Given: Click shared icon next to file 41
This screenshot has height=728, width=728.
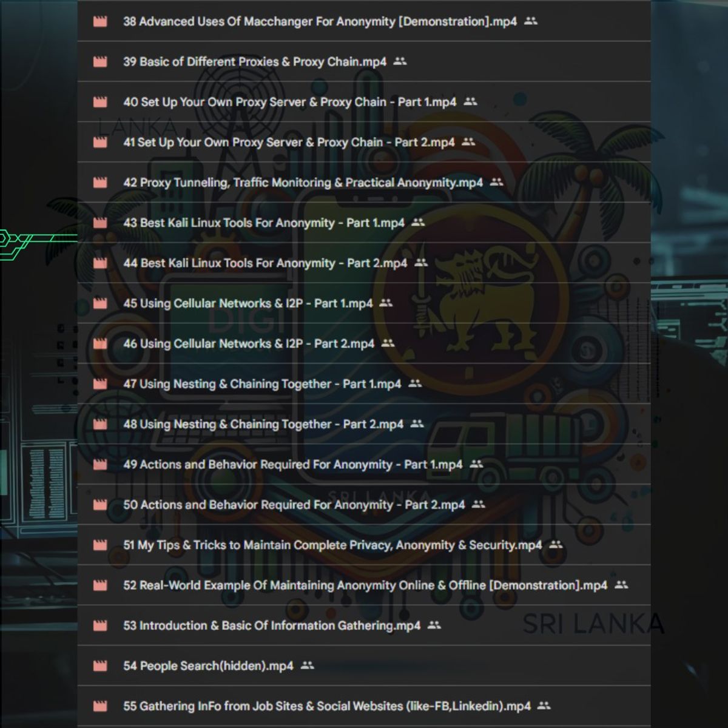Looking at the screenshot, I should pyautogui.click(x=468, y=142).
